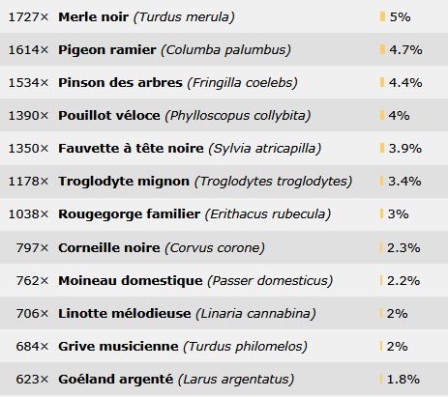Click the 623× count for Goéland argenté

[32, 379]
